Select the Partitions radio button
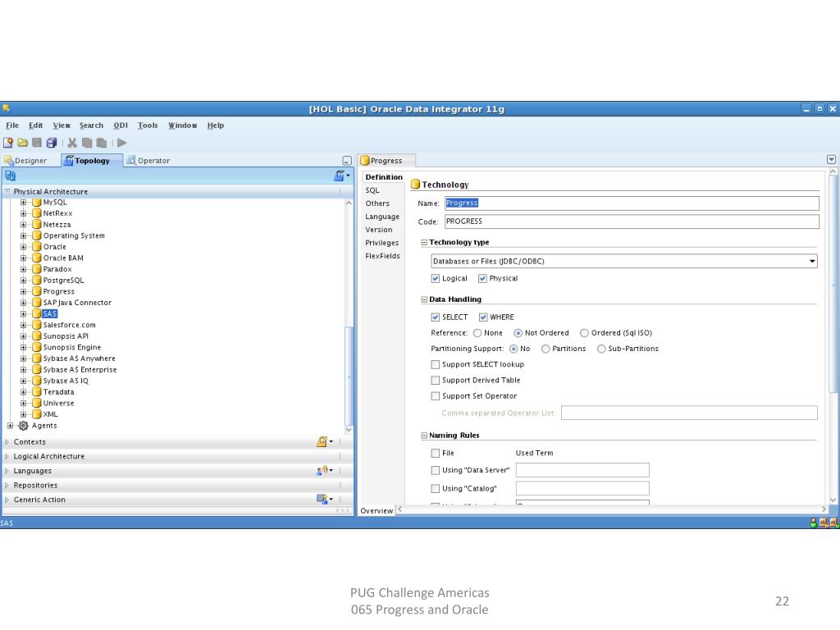This screenshot has height=630, width=840. (x=546, y=349)
